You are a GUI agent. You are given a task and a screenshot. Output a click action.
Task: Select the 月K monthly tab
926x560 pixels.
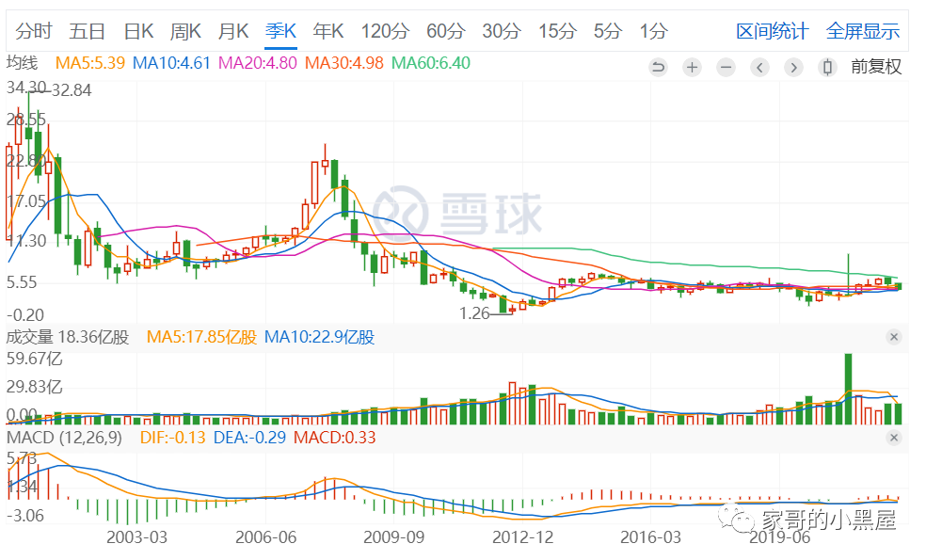coord(233,31)
